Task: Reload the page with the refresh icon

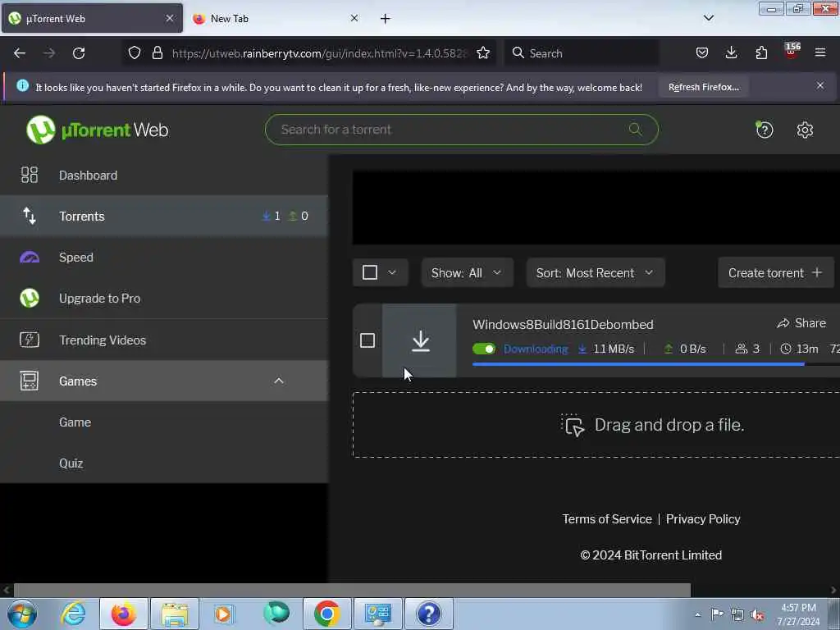Action: 79,53
